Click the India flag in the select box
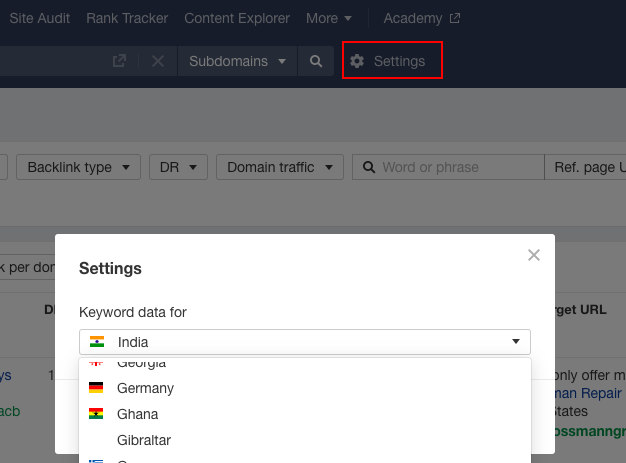Image resolution: width=626 pixels, height=463 pixels. (97, 342)
